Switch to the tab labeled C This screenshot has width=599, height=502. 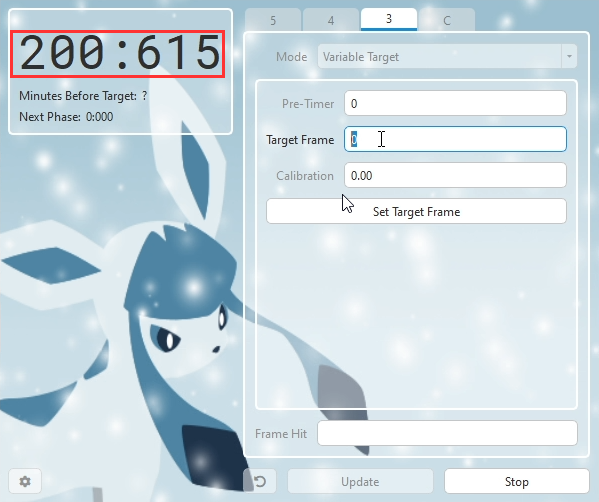[447, 20]
